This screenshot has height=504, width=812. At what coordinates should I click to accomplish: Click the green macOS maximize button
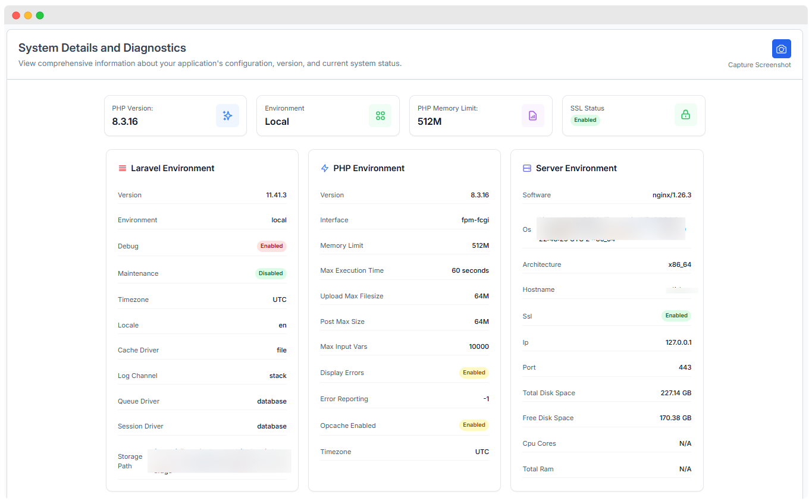click(40, 15)
